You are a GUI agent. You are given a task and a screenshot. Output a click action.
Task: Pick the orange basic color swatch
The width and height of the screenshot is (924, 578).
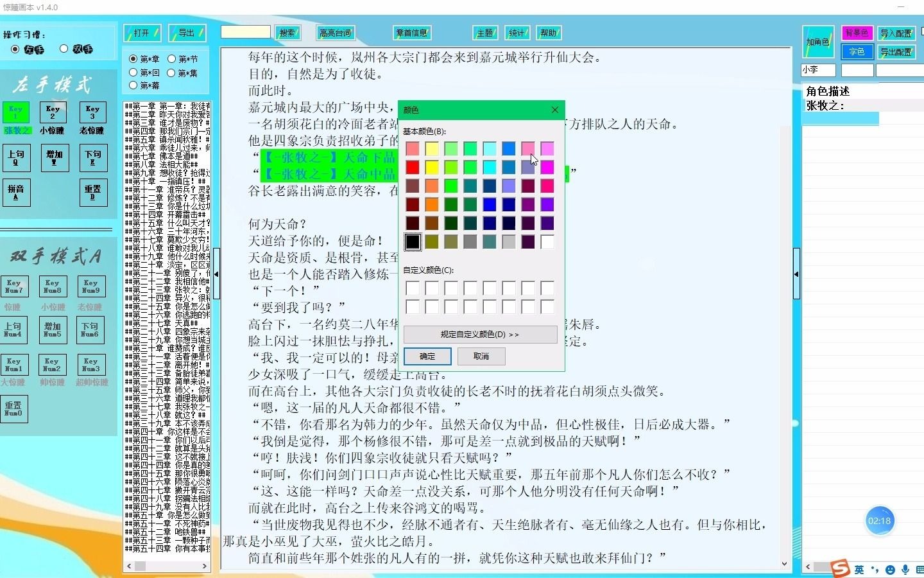tap(432, 204)
